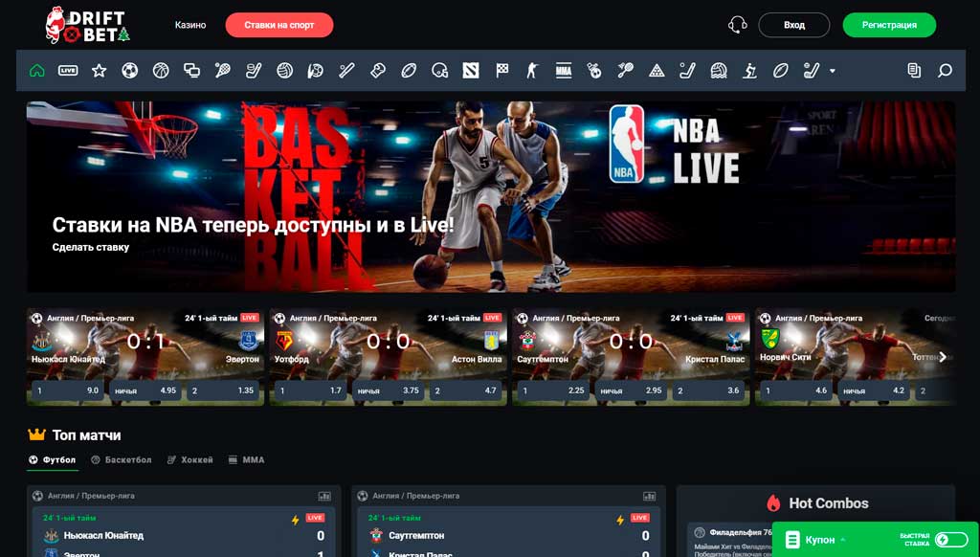Image resolution: width=980 pixels, height=557 pixels.
Task: Open the Hot Combos heading
Action: [817, 503]
